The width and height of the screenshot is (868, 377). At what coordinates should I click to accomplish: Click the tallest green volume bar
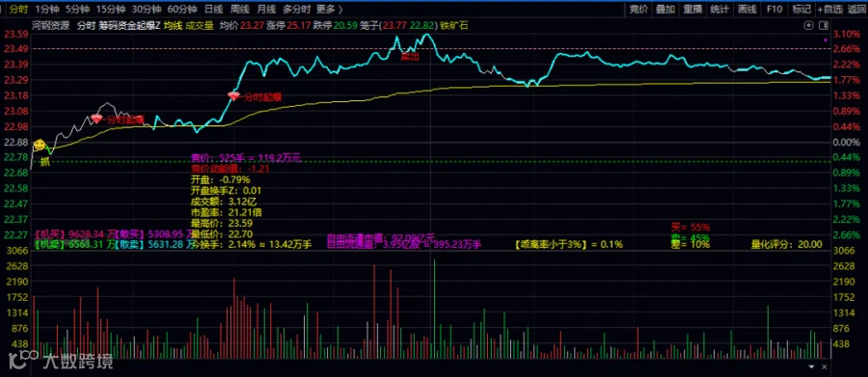[x=434, y=309]
